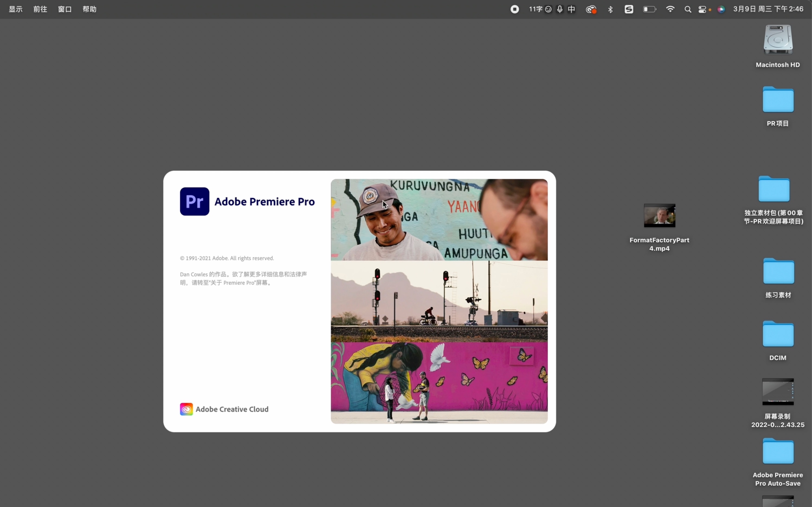Open the Creative Cloud menu bar icon
This screenshot has height=507, width=812.
pyautogui.click(x=591, y=9)
